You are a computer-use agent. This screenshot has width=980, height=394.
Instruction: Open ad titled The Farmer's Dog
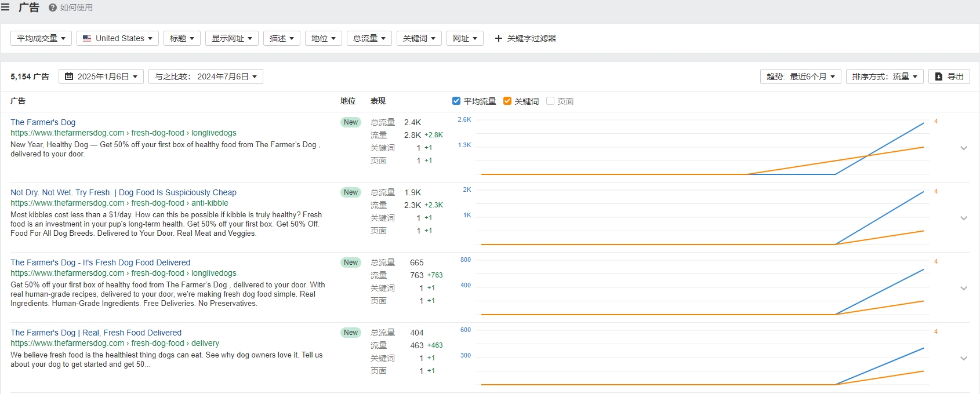[x=43, y=122]
